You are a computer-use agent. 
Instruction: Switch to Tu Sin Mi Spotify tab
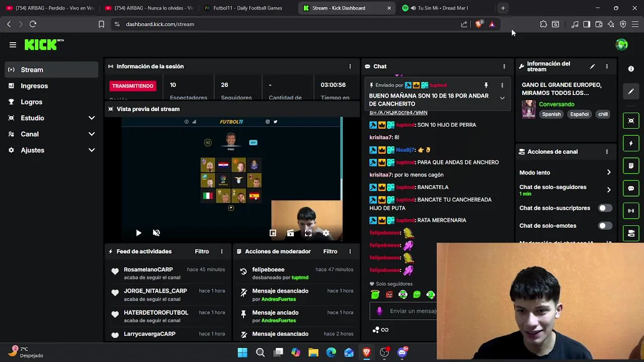coord(443,8)
